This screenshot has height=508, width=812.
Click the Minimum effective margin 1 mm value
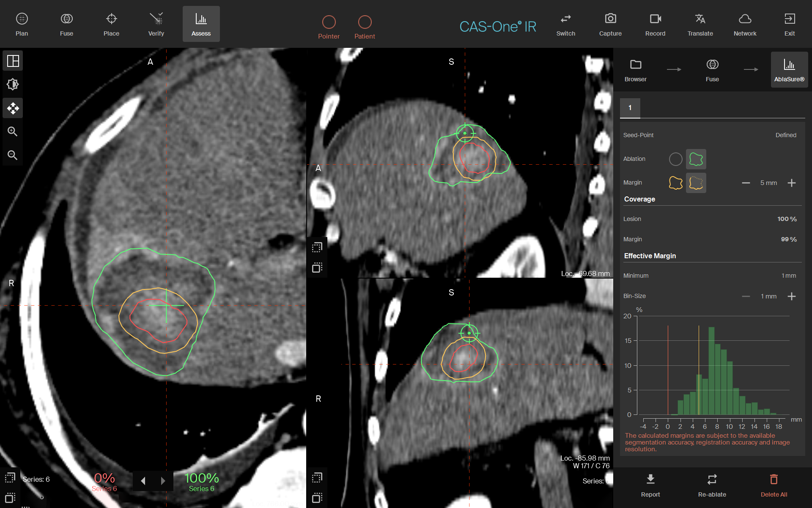789,276
